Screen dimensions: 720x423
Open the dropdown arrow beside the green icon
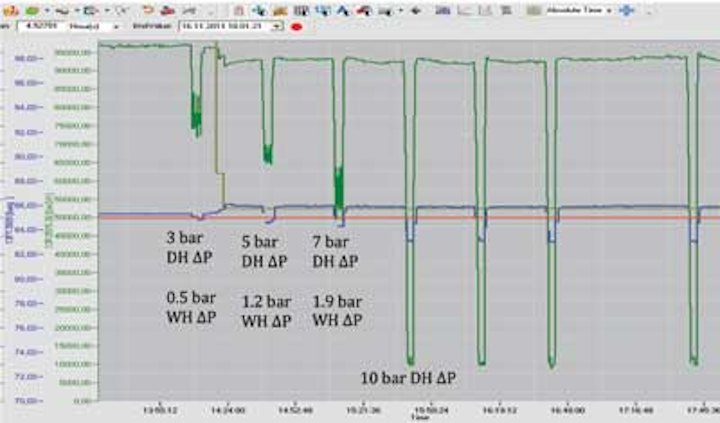[46, 10]
